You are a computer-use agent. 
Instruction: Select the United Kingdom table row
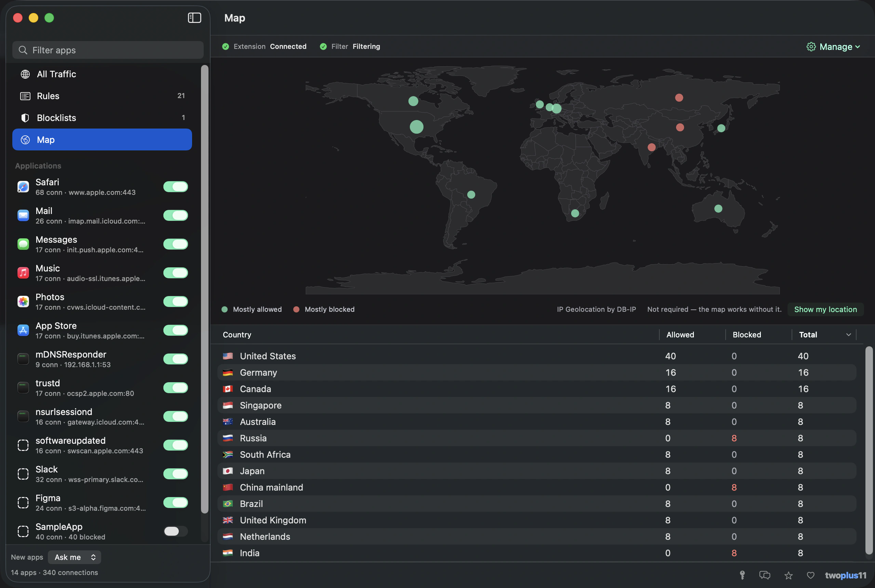pyautogui.click(x=537, y=520)
